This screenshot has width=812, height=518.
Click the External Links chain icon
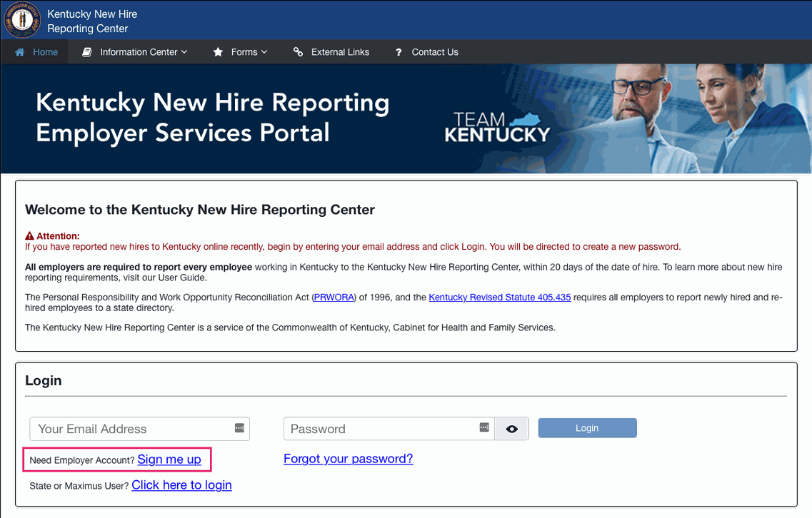point(298,52)
